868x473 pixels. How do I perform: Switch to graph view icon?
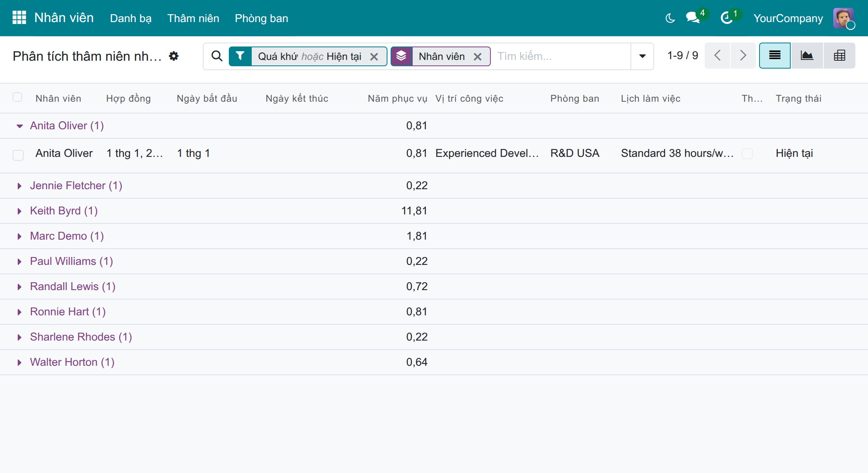[x=807, y=56]
